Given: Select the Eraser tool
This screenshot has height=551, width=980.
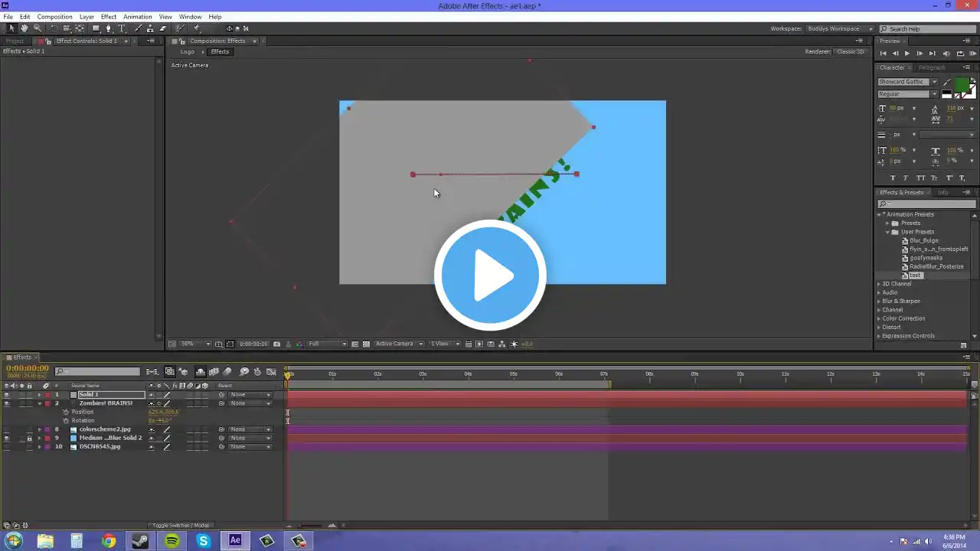Looking at the screenshot, I should (x=163, y=28).
